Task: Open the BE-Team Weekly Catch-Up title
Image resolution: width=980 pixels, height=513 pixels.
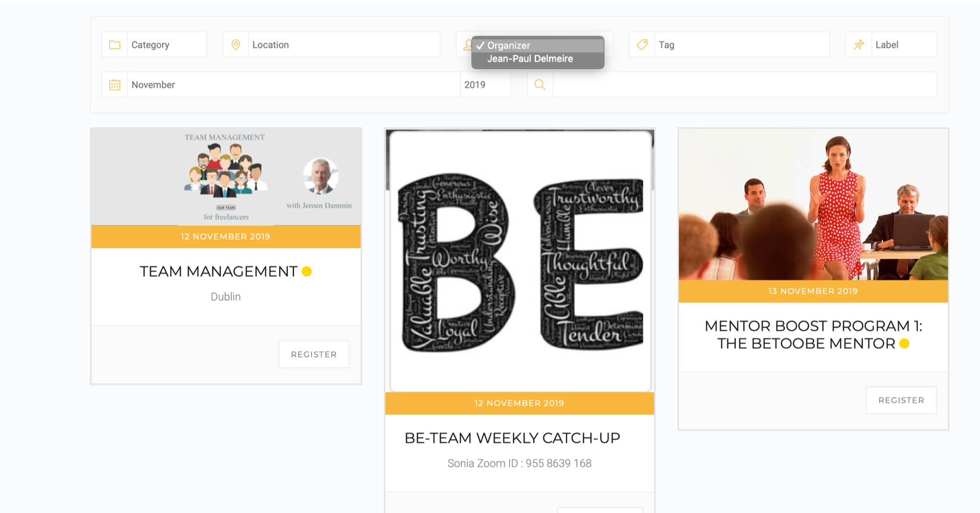Action: [512, 438]
